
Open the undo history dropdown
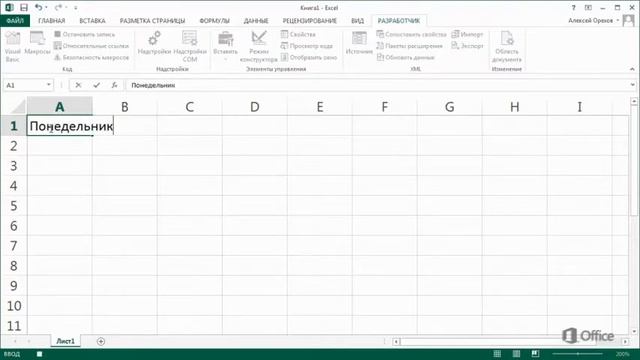pyautogui.click(x=46, y=8)
